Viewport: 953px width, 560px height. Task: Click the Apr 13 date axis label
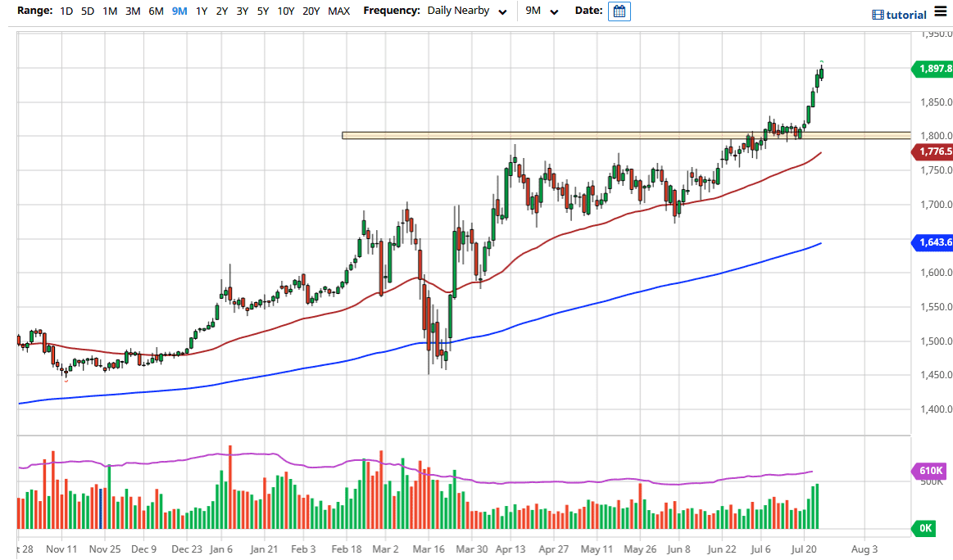[511, 549]
